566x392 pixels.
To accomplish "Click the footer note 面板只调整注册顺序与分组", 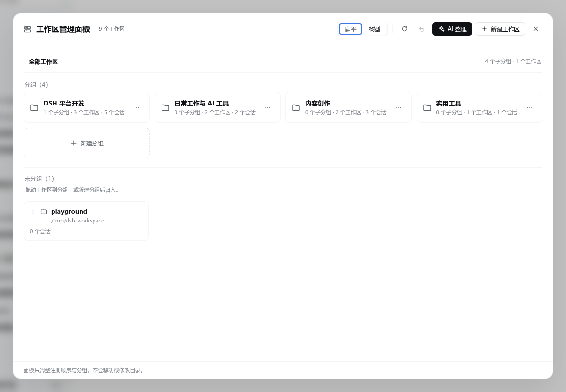I will click(x=84, y=370).
